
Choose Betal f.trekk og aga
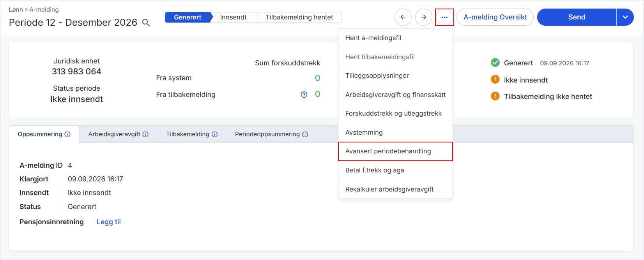pyautogui.click(x=395, y=170)
